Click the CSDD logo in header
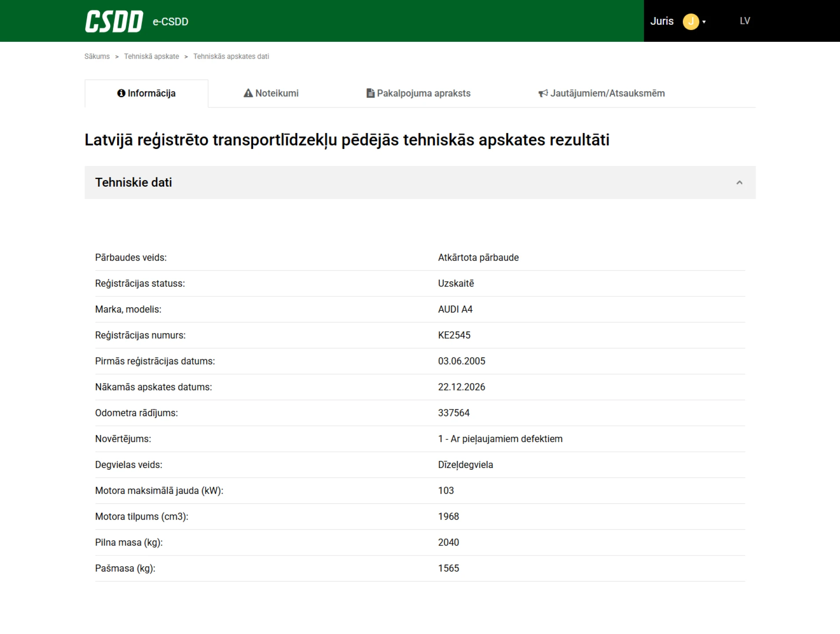This screenshot has height=634, width=840. pos(114,22)
